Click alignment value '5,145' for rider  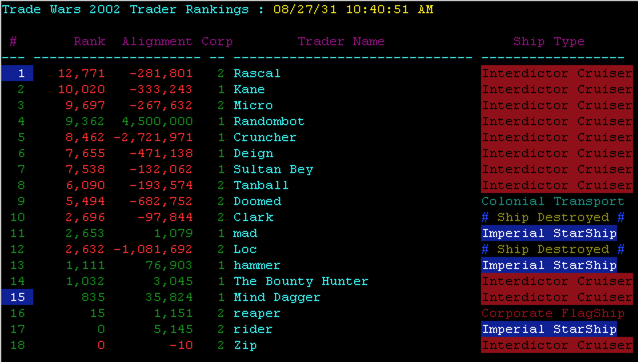point(173,329)
